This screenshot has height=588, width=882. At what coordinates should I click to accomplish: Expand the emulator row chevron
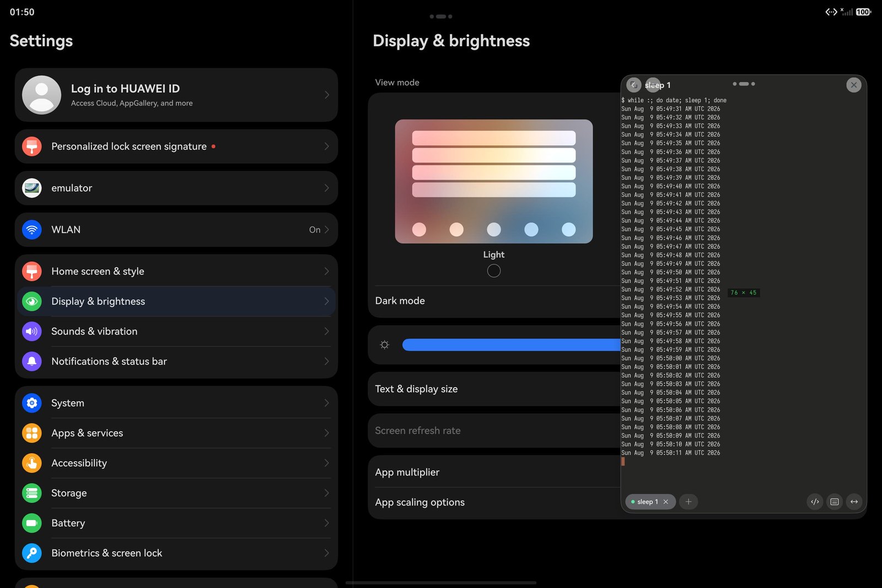[326, 188]
